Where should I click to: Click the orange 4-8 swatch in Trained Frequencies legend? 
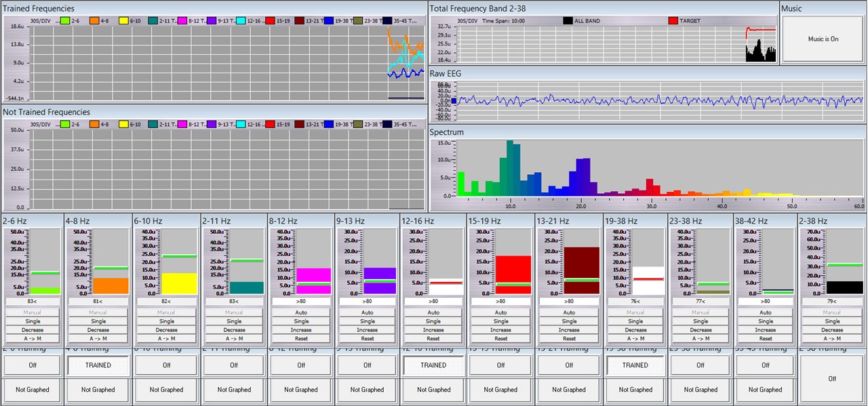[94, 21]
